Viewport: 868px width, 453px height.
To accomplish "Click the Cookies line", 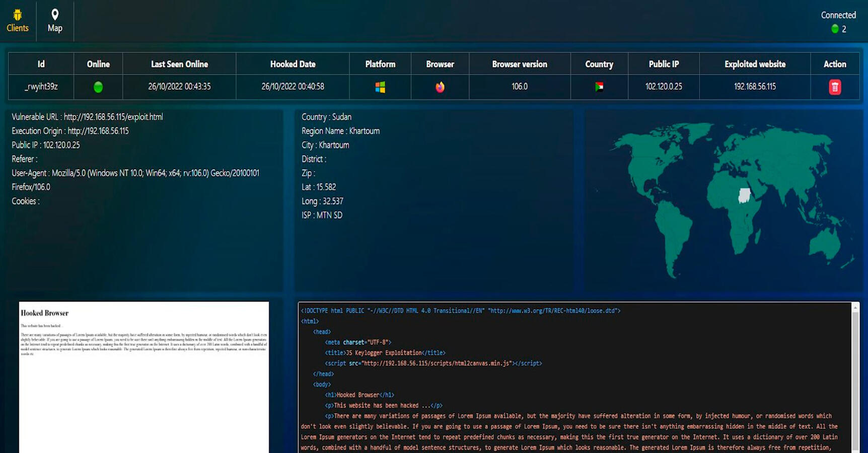I will pyautogui.click(x=26, y=201).
